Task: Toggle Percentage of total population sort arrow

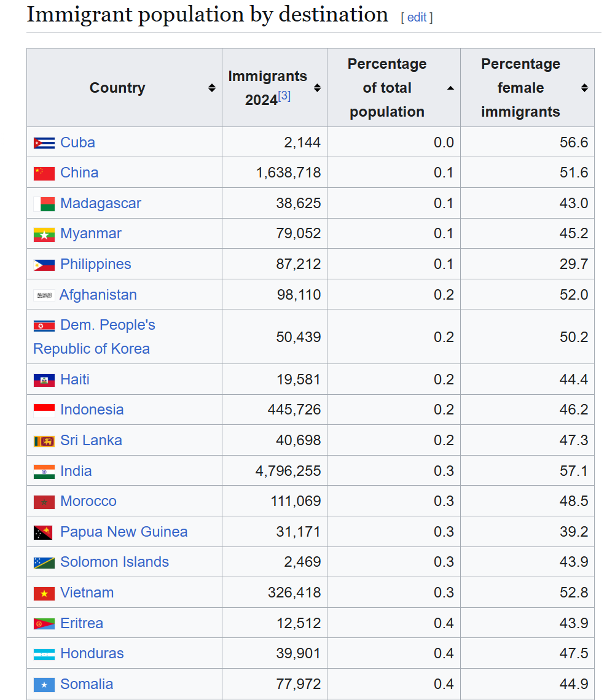Action: tap(451, 88)
